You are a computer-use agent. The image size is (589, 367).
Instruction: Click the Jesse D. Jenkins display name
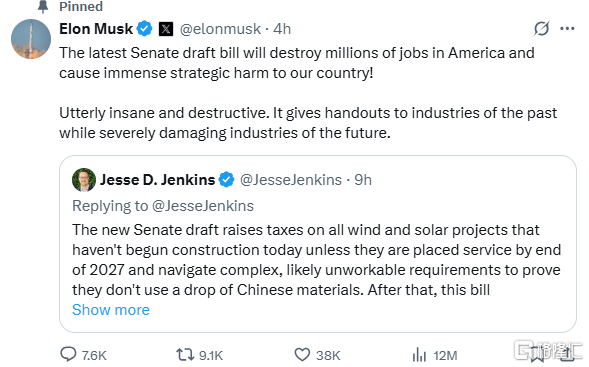157,180
